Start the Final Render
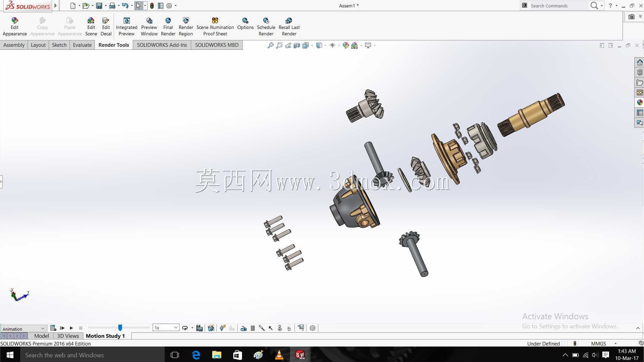The height and width of the screenshot is (362, 644). (x=168, y=27)
